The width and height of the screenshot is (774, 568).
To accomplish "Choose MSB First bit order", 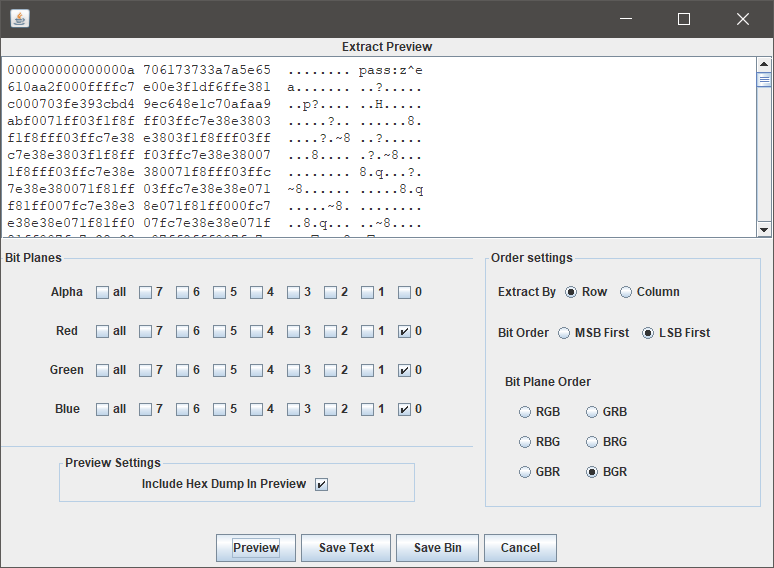I will (564, 333).
